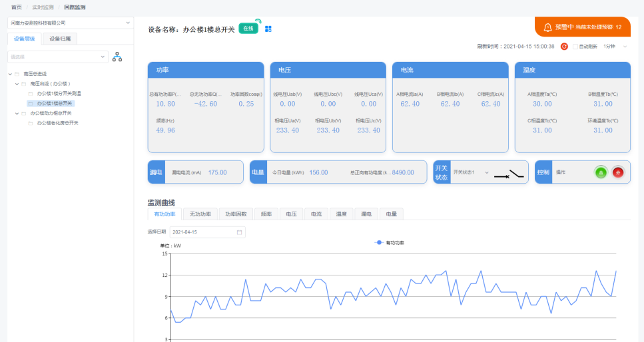This screenshot has width=644, height=342.
Task: Collapse the 办公楼动力柜总开关 tree node arrow
Action: coord(17,113)
